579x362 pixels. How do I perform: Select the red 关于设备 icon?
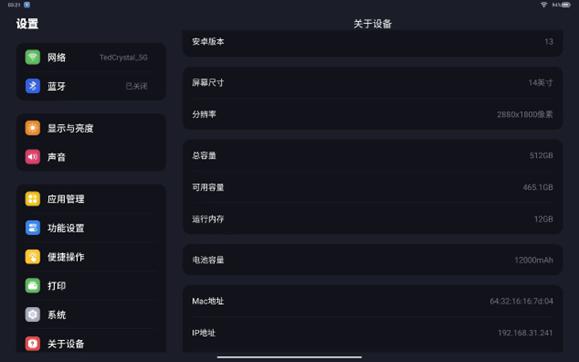coord(32,344)
